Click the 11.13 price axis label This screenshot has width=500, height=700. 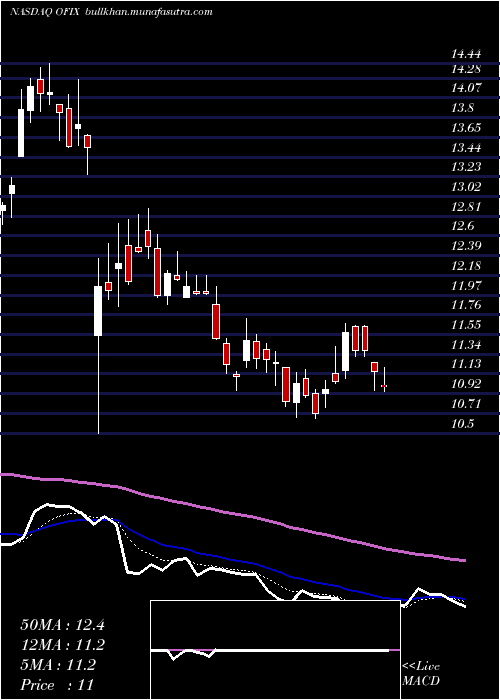point(466,364)
